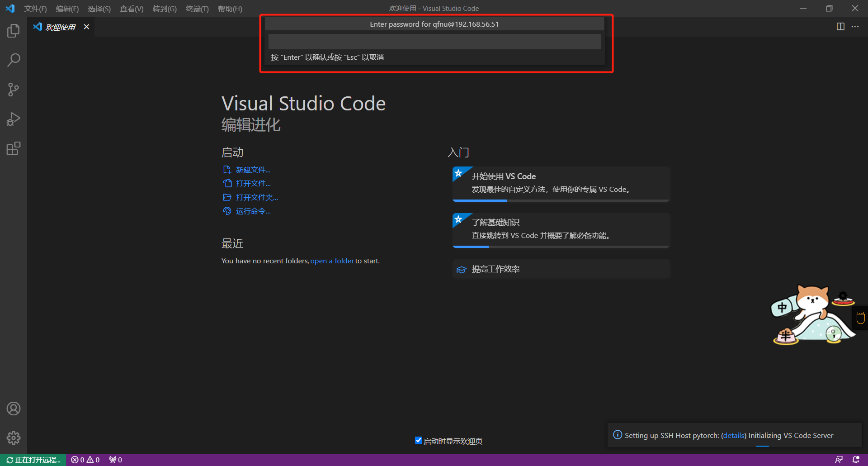This screenshot has width=868, height=466.
Task: Click the 新建文件... link
Action: click(x=253, y=170)
